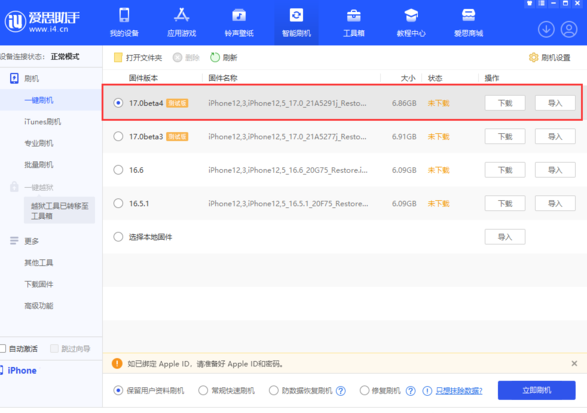Screen dimensions: 587x413
Task: Click iPhone12,3 16.5.1_20F75 firmware name
Action: pos(288,203)
